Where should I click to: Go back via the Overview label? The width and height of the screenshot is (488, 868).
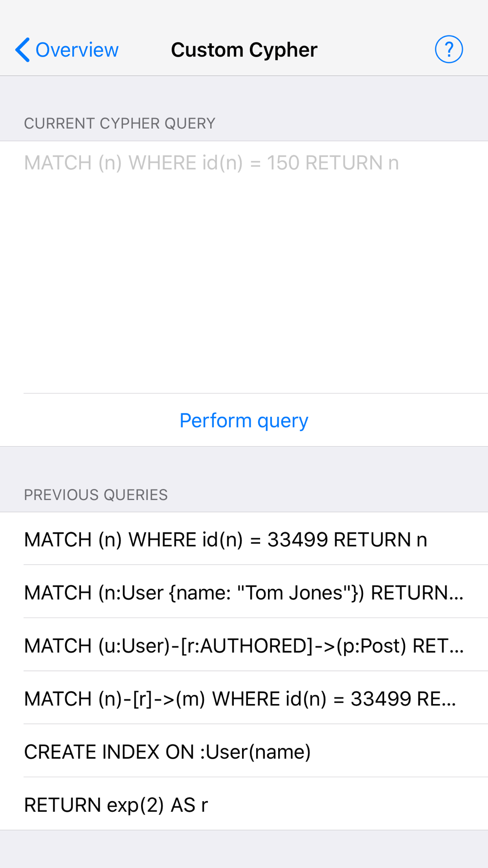click(x=77, y=50)
